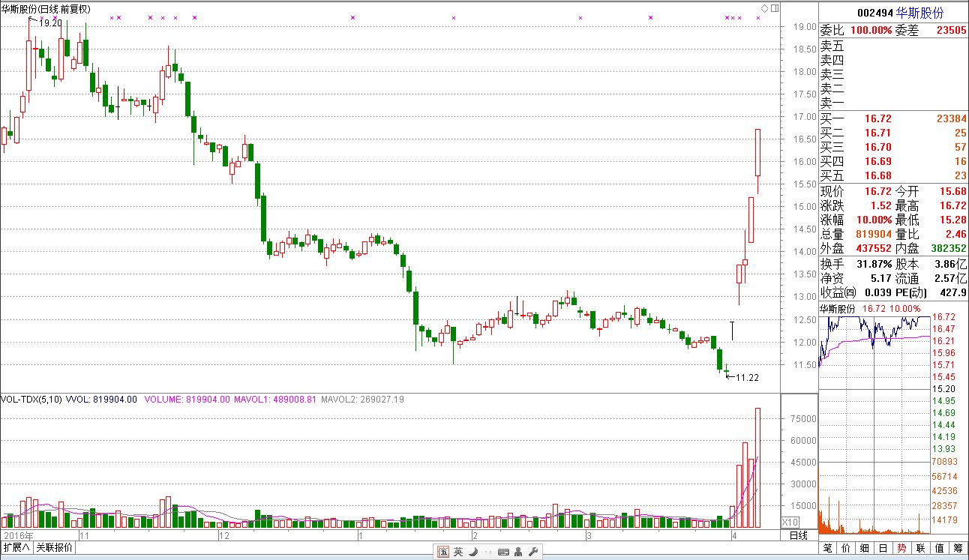969x560 pixels.
Task: Click the 今开 15.68 value
Action: (x=952, y=192)
